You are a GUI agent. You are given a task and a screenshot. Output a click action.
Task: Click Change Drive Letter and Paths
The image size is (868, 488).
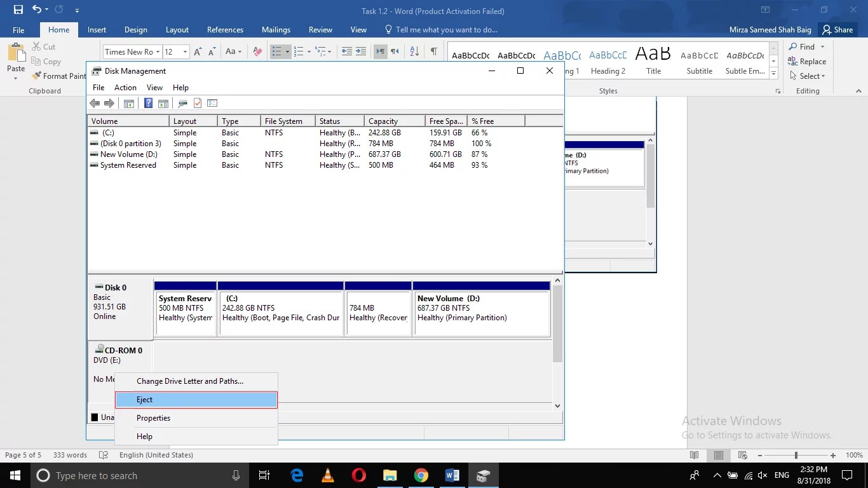click(190, 381)
